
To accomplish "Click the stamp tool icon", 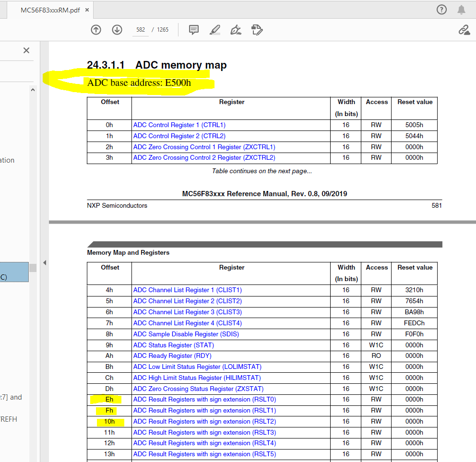I will point(257,30).
